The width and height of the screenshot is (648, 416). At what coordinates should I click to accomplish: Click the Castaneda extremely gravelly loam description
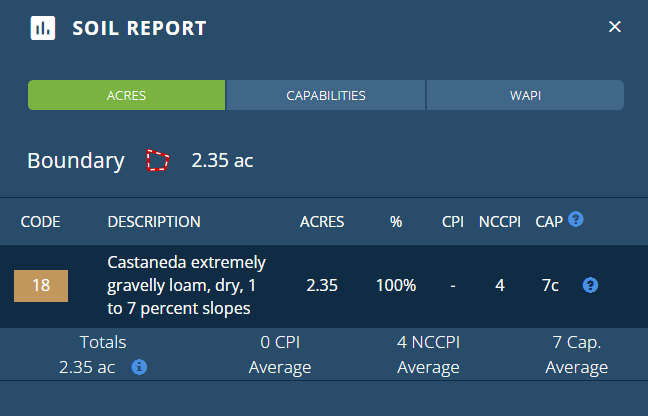(187, 285)
